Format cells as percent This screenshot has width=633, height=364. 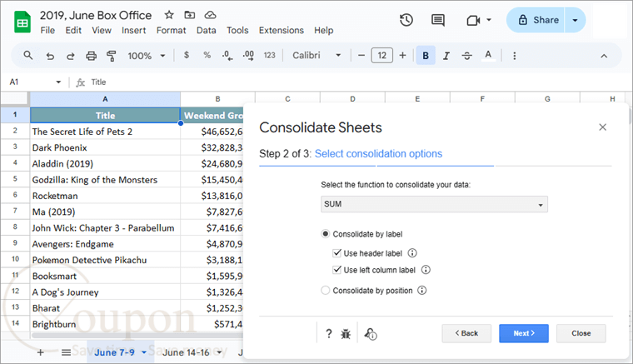coord(207,55)
